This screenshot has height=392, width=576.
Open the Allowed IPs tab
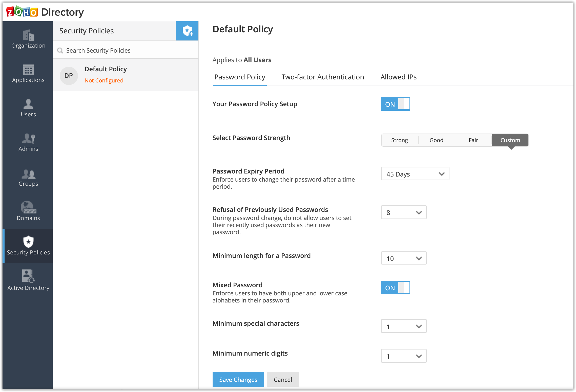click(398, 77)
